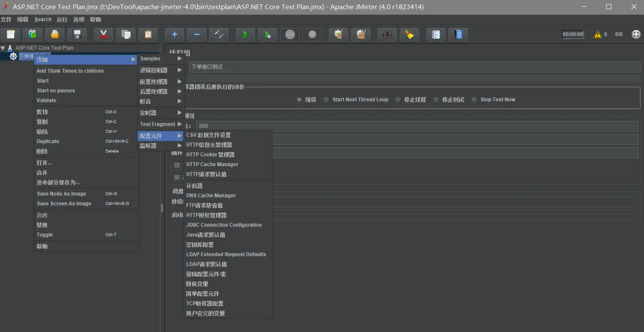
Task: Select the Stop Test Now radio button
Action: [x=474, y=100]
